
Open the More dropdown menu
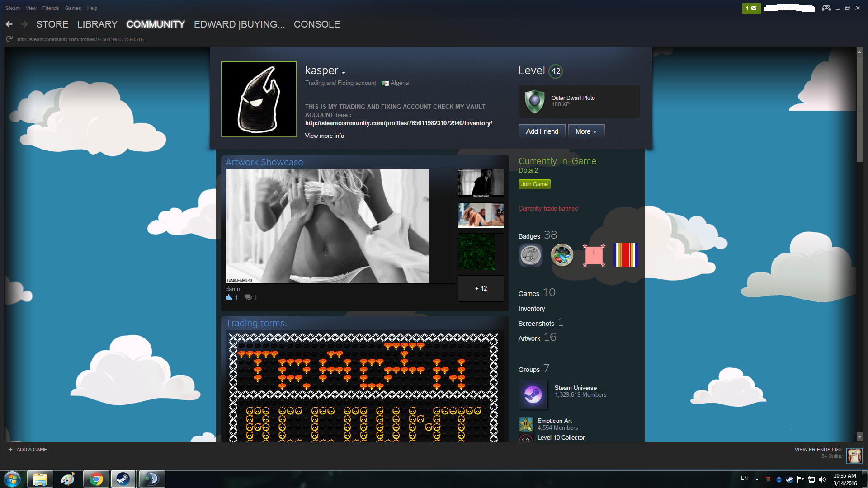[x=586, y=131]
